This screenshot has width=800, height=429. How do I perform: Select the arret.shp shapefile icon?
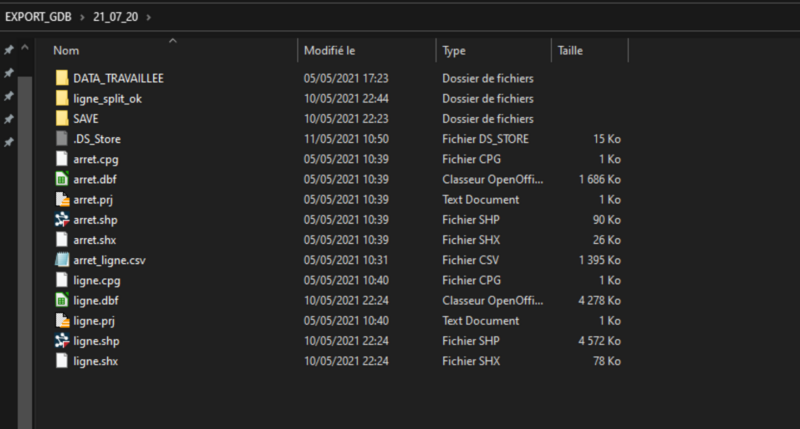coord(62,220)
